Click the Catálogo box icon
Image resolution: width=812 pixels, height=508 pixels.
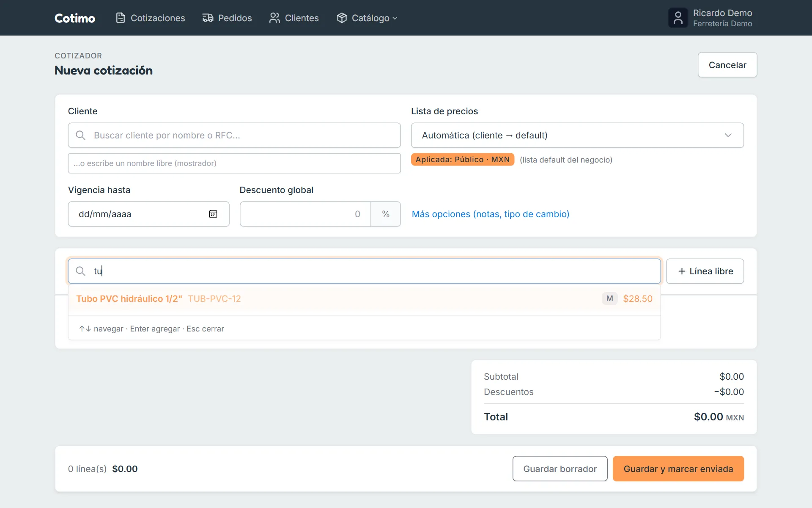342,18
